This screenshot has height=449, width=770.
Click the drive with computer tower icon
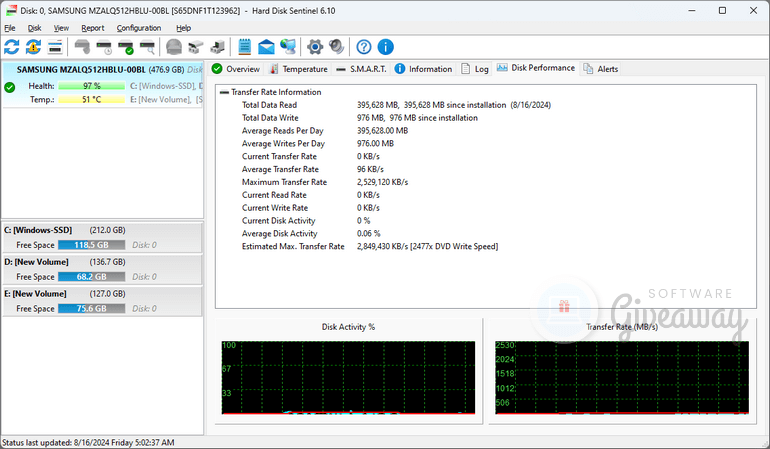(217, 47)
